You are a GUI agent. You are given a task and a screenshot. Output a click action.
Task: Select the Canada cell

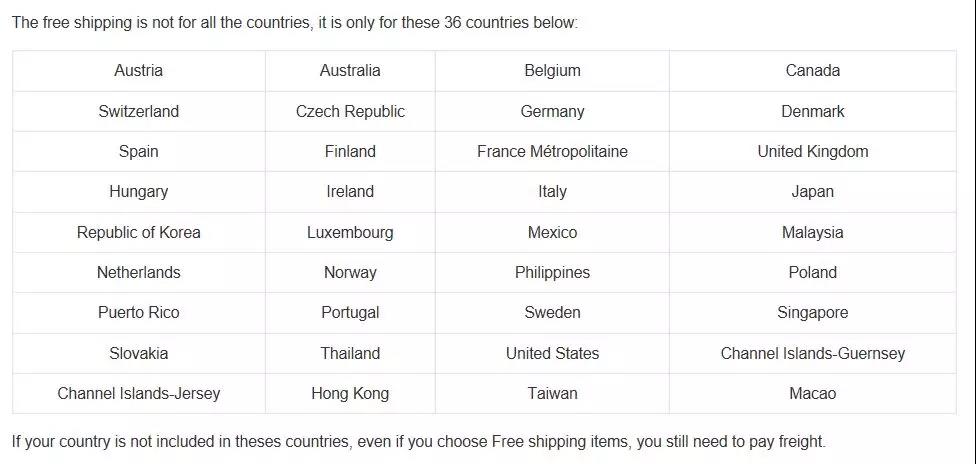812,71
